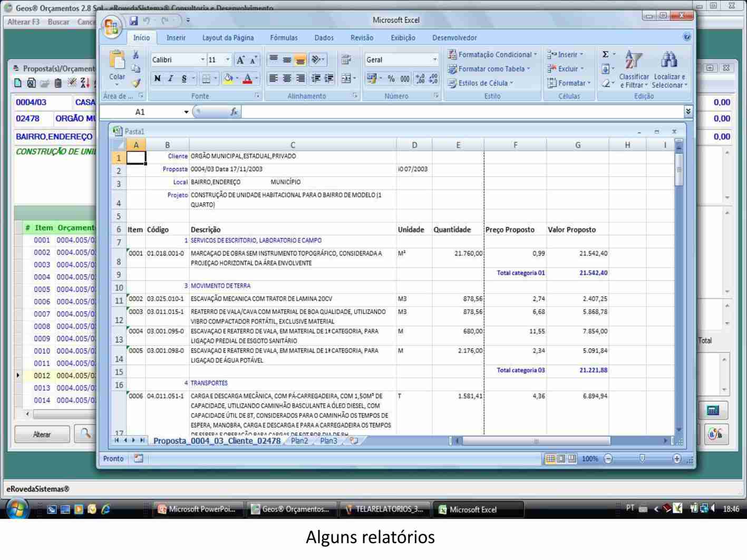Switch to Page Layout view in status bar

[x=561, y=459]
